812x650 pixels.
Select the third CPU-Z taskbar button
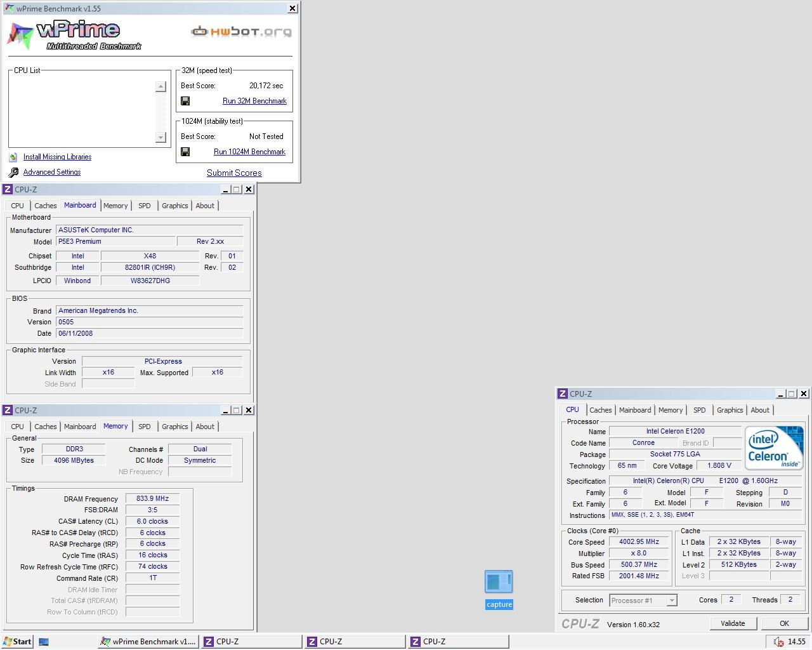click(x=459, y=642)
